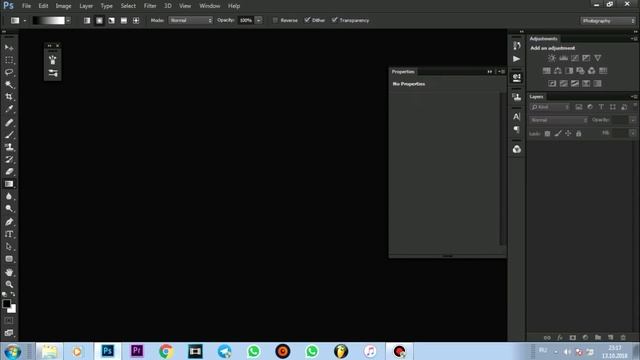The height and width of the screenshot is (360, 640).
Task: Open the Character panel icon
Action: (517, 117)
